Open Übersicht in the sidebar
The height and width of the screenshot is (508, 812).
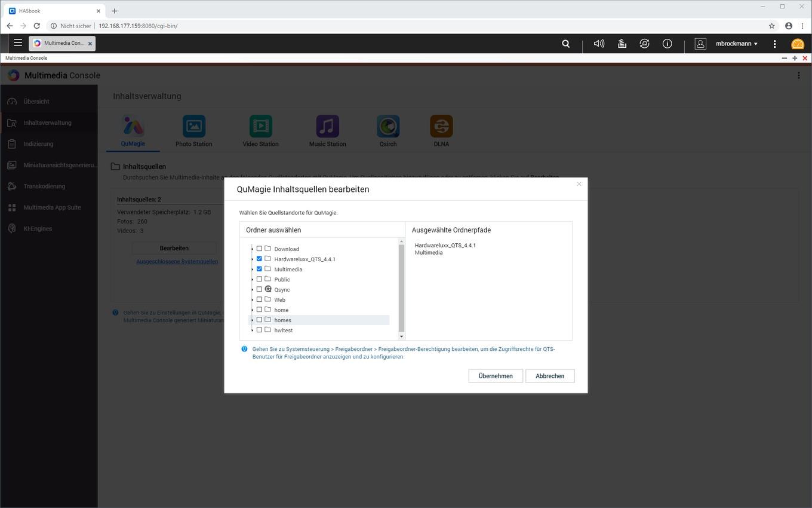49,102
